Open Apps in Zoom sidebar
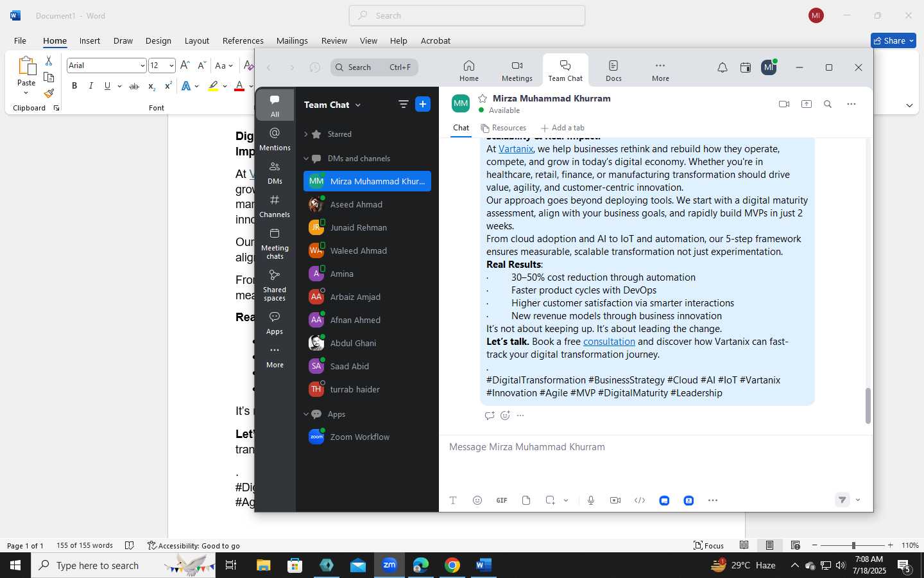 [x=275, y=322]
